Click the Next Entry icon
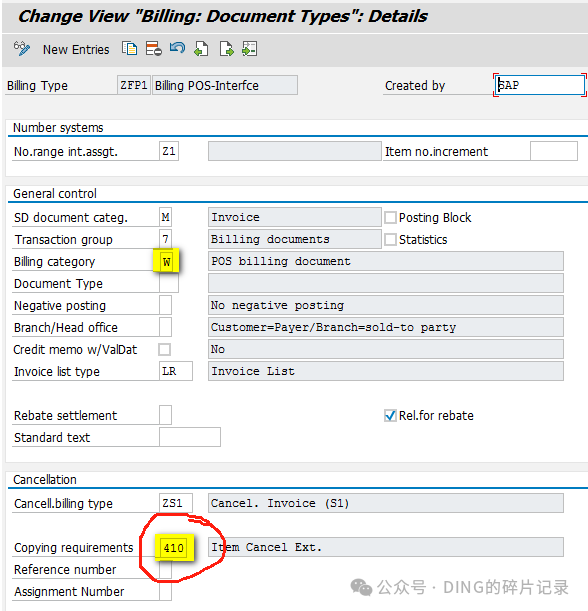588x611 pixels. (226, 49)
